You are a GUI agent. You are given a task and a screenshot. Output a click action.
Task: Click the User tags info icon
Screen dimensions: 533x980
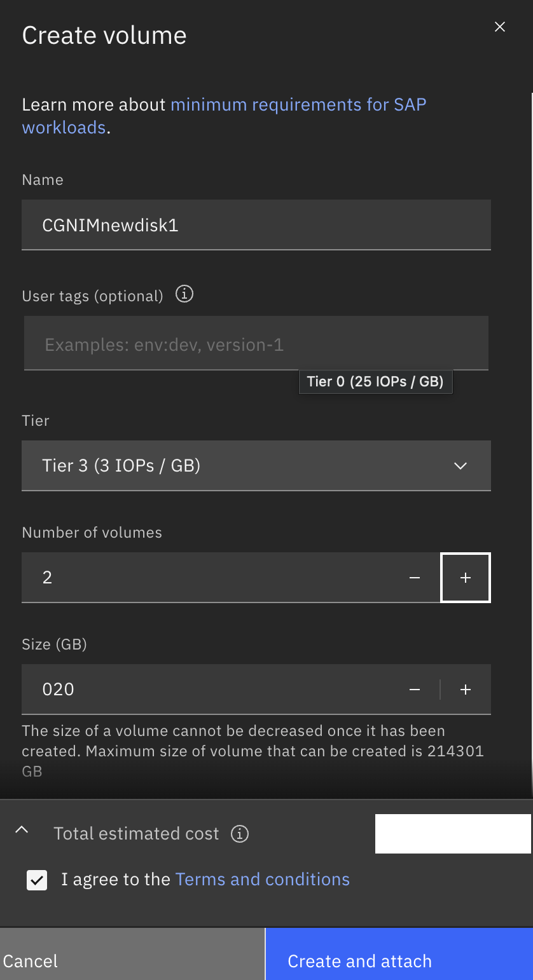click(x=184, y=295)
